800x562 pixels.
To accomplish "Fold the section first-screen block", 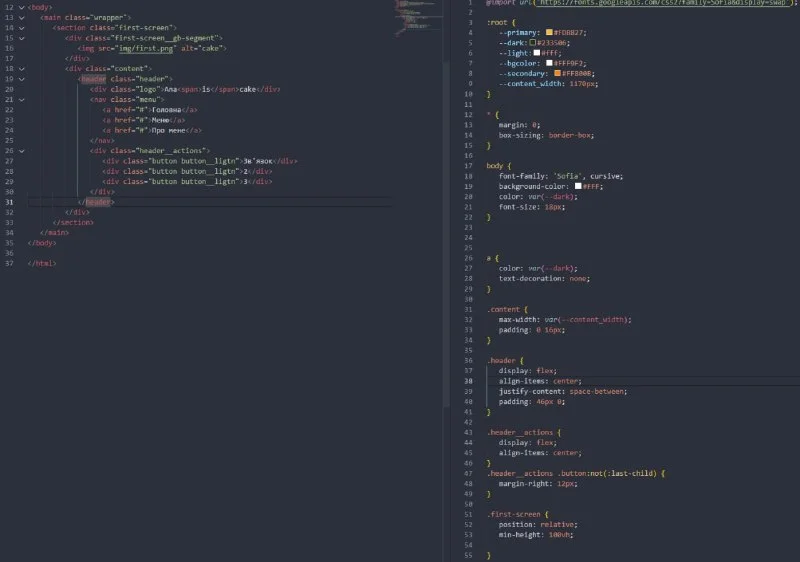I will tap(22, 28).
